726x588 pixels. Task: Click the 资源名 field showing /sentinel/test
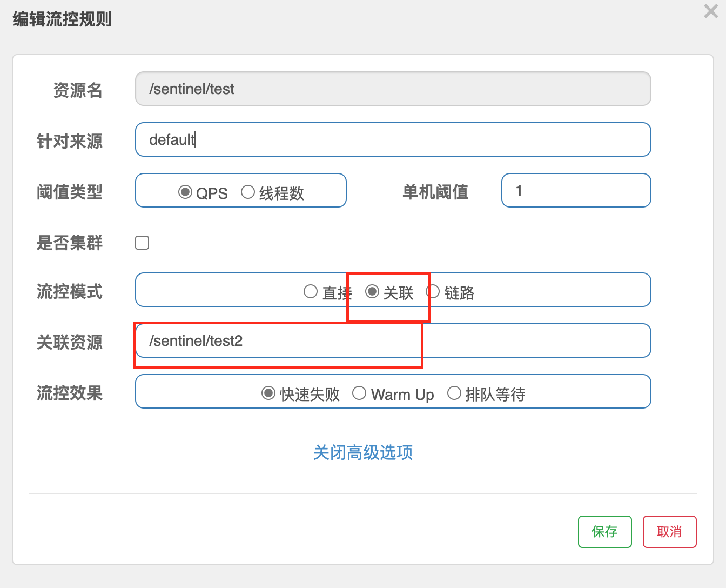coord(393,89)
